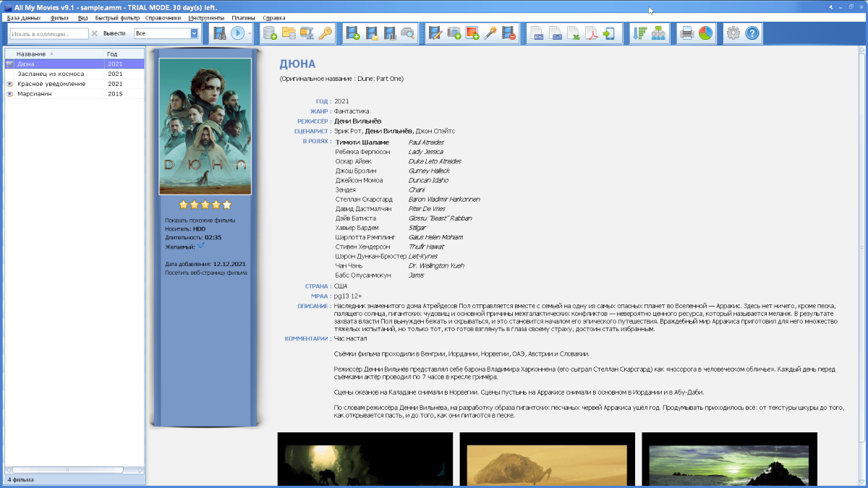Click genre value 'Фантастика'
Image resolution: width=868 pixels, height=488 pixels.
(x=352, y=111)
